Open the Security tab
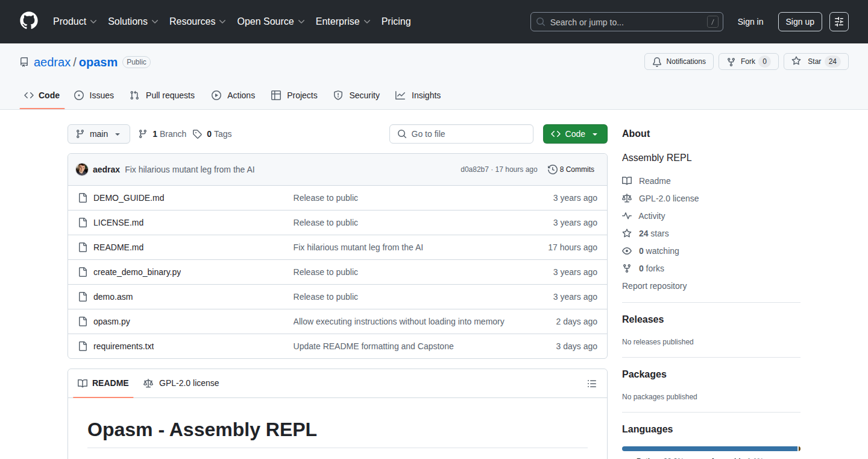The height and width of the screenshot is (459, 868). click(357, 95)
